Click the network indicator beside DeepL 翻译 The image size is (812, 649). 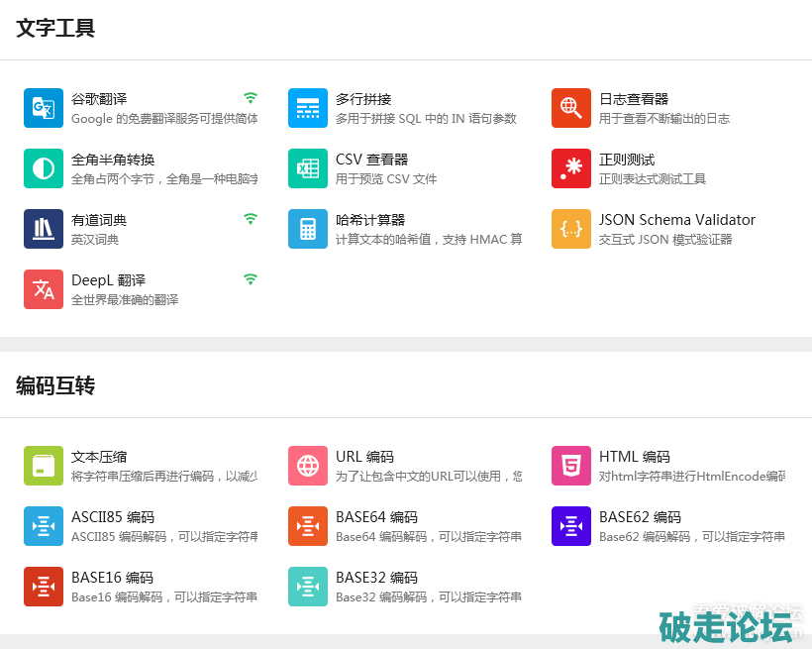(x=251, y=279)
